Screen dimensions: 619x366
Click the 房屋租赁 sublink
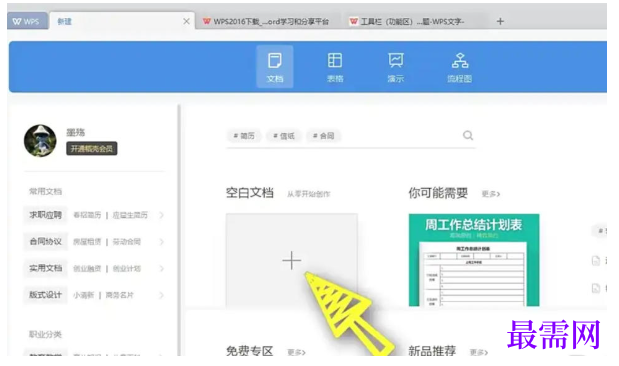pyautogui.click(x=87, y=242)
